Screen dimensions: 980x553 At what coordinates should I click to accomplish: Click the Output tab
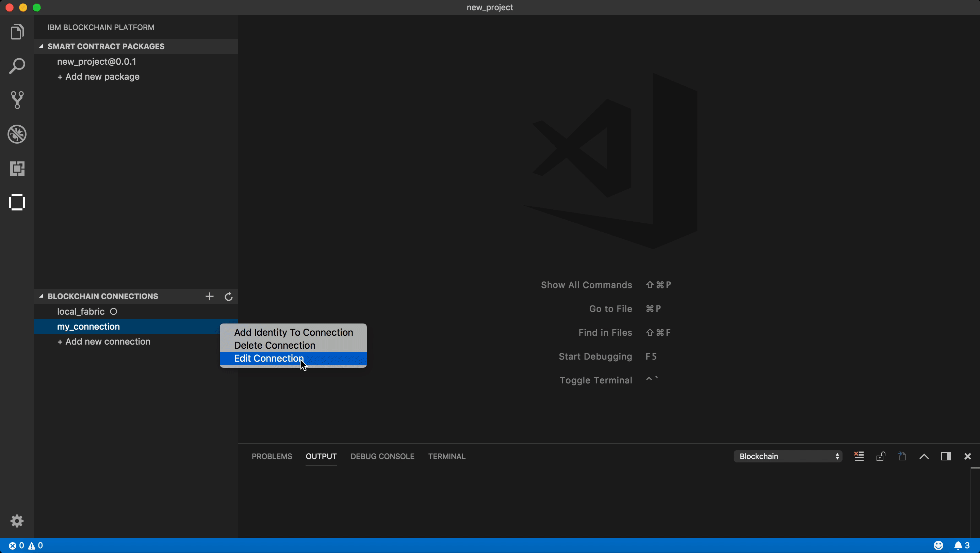(321, 456)
